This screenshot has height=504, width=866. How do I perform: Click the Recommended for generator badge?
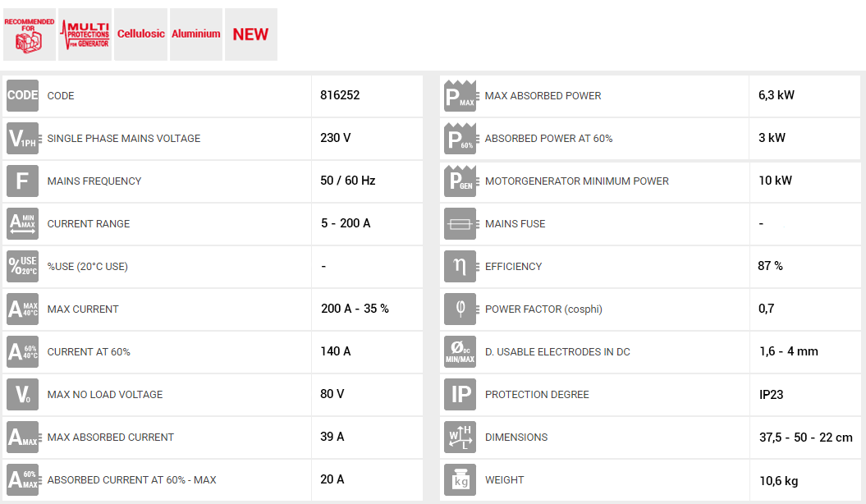pyautogui.click(x=30, y=34)
